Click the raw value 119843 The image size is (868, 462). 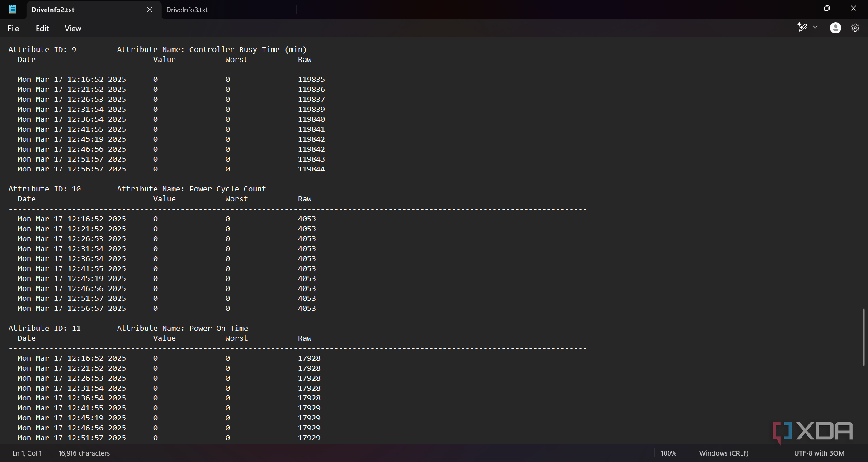tap(311, 159)
